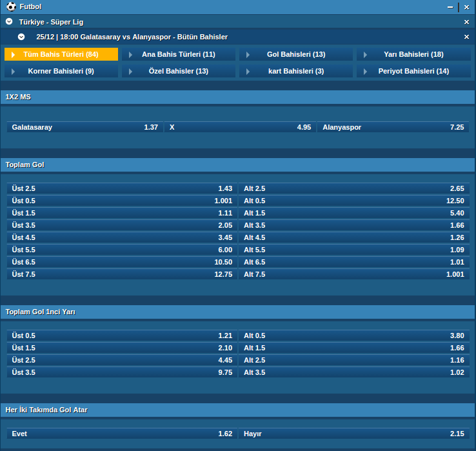Switch to Periyot Bahisleri (14) tab
Image resolution: width=476 pixels, height=451 pixels.
[413, 71]
